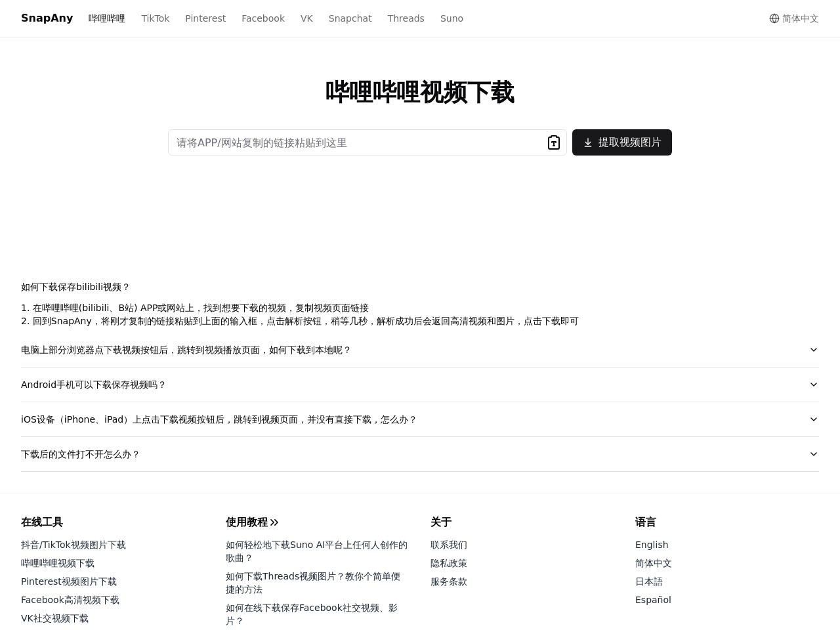The height and width of the screenshot is (630, 840).
Task: Click the globe icon beside 简体中文
Action: coord(774,18)
